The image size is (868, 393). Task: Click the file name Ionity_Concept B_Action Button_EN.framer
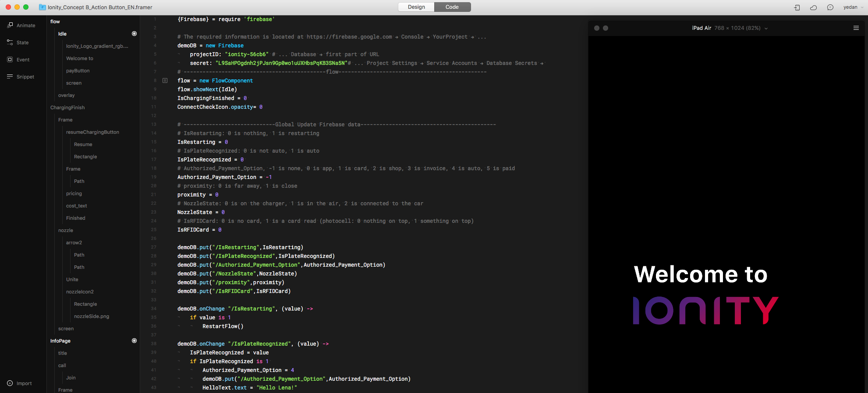point(100,7)
